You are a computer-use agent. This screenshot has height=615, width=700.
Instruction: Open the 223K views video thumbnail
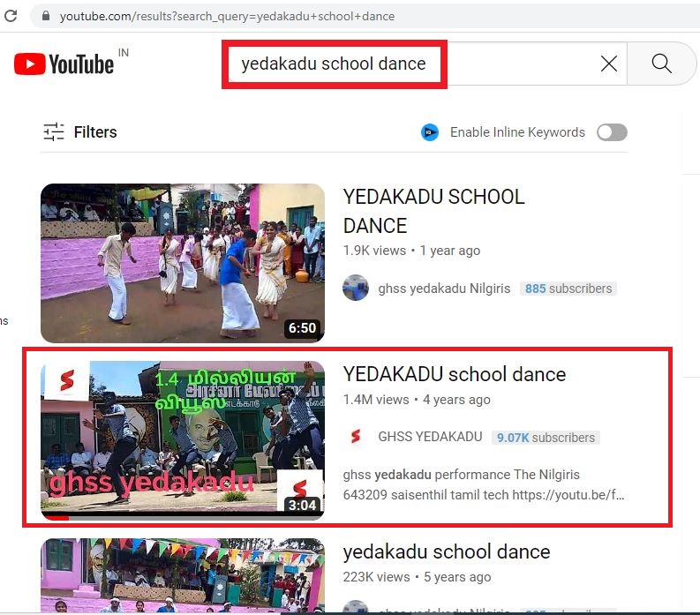tap(183, 575)
